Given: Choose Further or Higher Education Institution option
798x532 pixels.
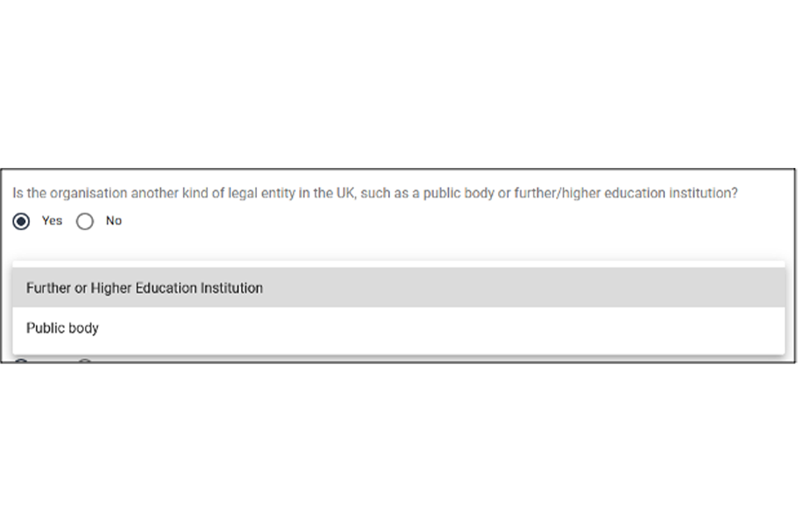Looking at the screenshot, I should click(x=145, y=288).
